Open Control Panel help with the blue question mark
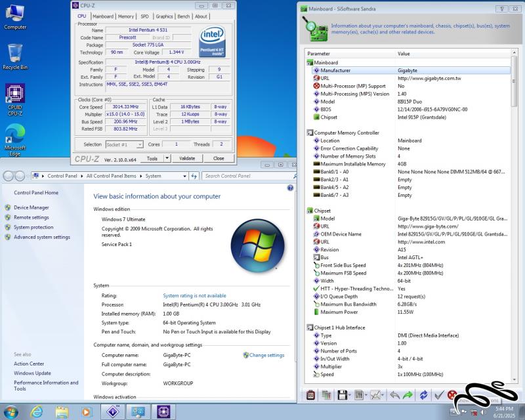The height and width of the screenshot is (420, 525). 290,188
